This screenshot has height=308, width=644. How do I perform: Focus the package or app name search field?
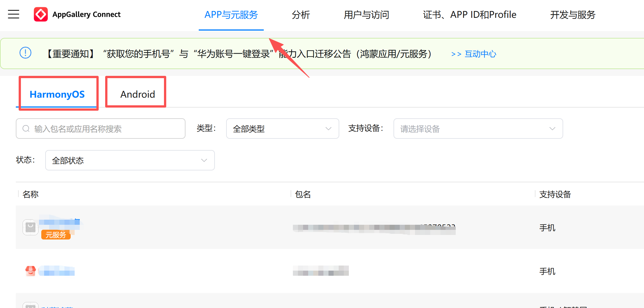coord(101,129)
